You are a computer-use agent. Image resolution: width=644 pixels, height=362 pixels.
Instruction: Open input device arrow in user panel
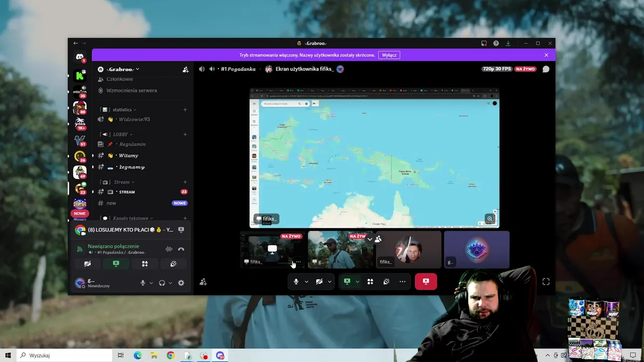(x=150, y=283)
